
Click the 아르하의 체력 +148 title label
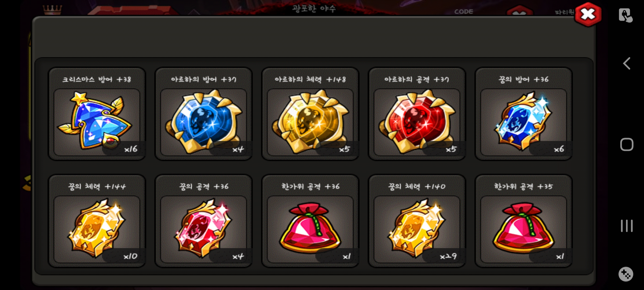(310, 79)
